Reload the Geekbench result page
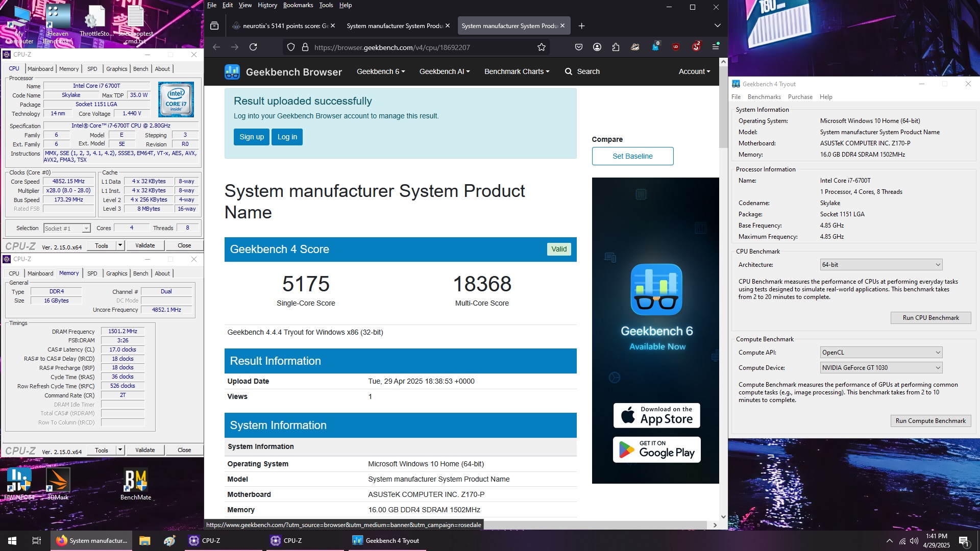Screen dimensions: 980x551 click(x=253, y=47)
